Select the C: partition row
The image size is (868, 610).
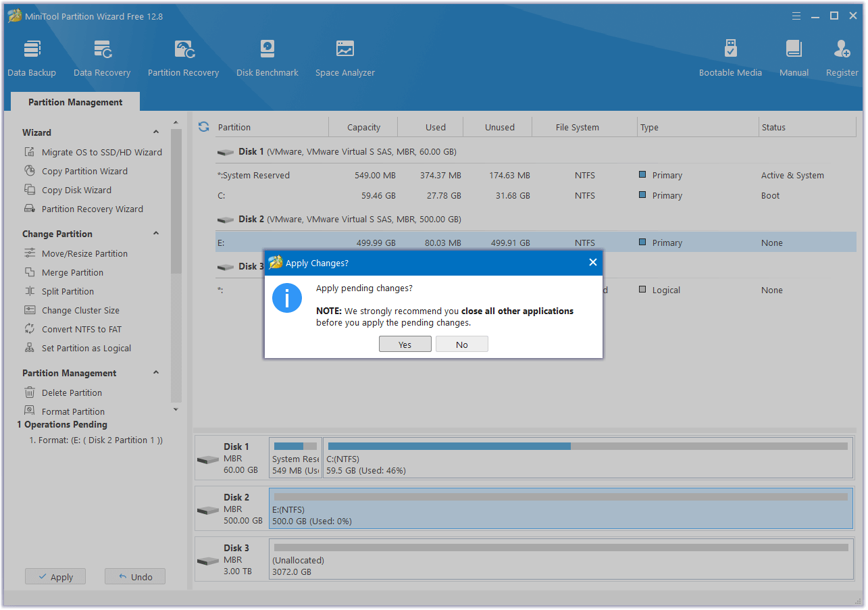click(536, 195)
